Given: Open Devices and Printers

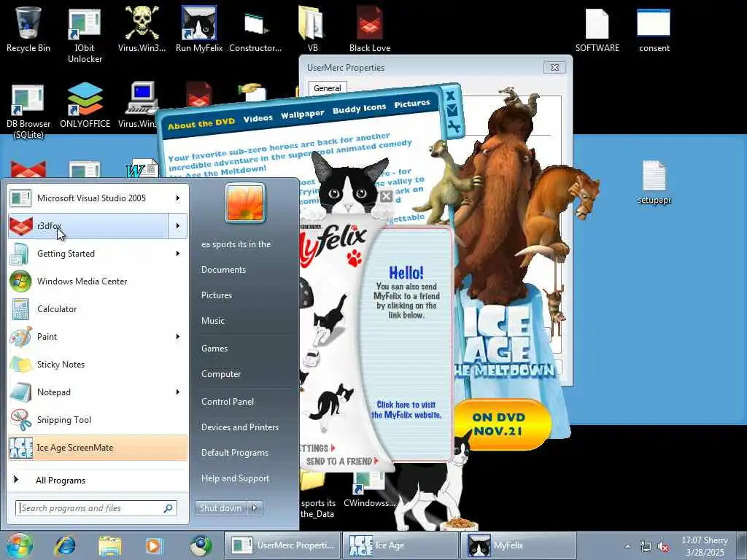Looking at the screenshot, I should click(x=239, y=427).
